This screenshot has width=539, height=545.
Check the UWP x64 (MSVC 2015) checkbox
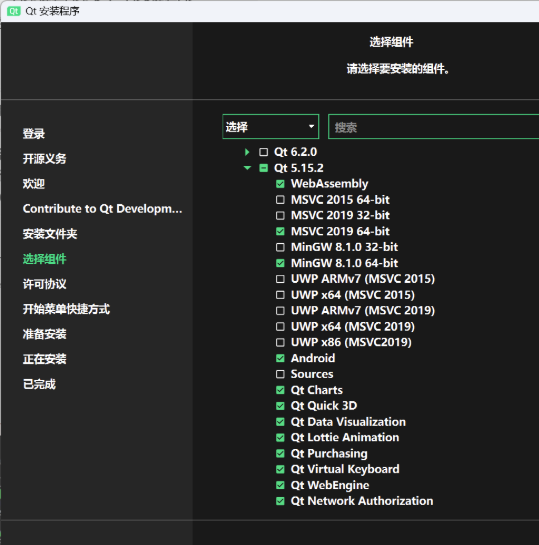tap(280, 295)
